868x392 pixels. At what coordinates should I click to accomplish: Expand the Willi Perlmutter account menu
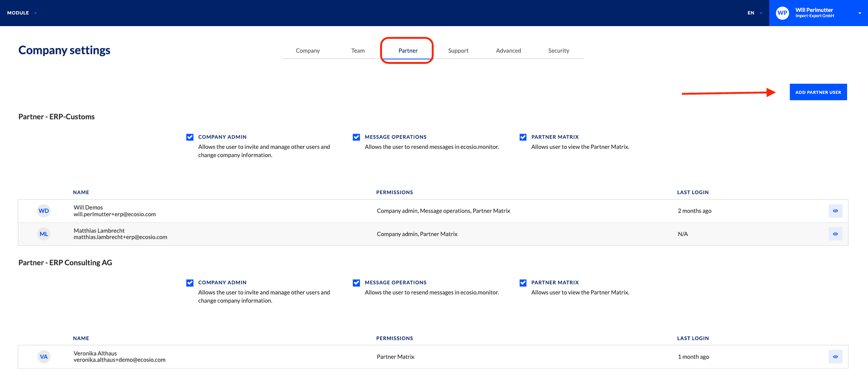pyautogui.click(x=860, y=13)
